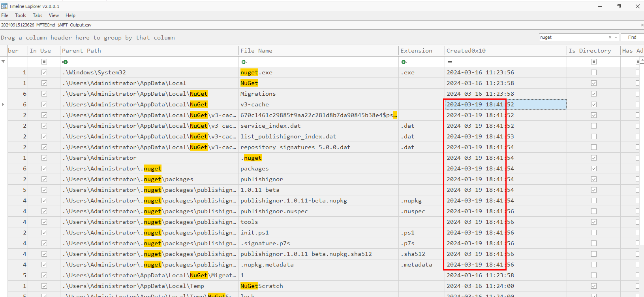Toggle the In Use filter row checkbox
Image resolution: width=644 pixels, height=297 pixels.
[x=44, y=62]
